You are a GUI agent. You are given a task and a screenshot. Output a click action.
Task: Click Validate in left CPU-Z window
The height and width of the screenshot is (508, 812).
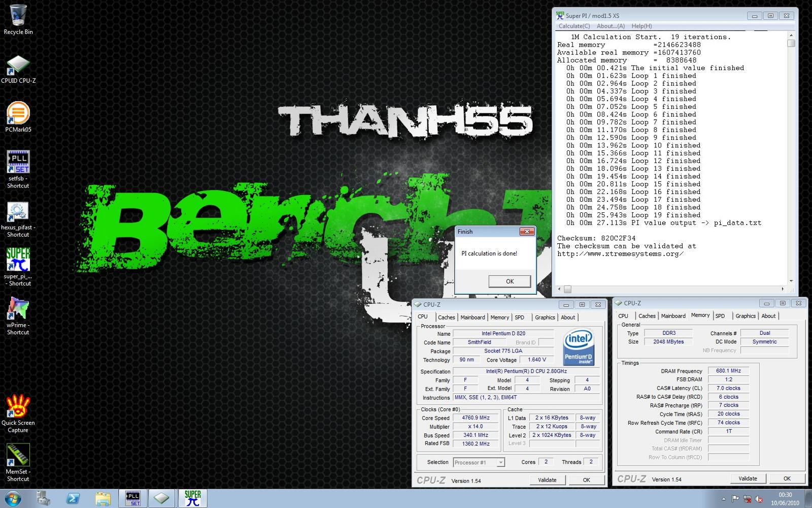pos(547,480)
